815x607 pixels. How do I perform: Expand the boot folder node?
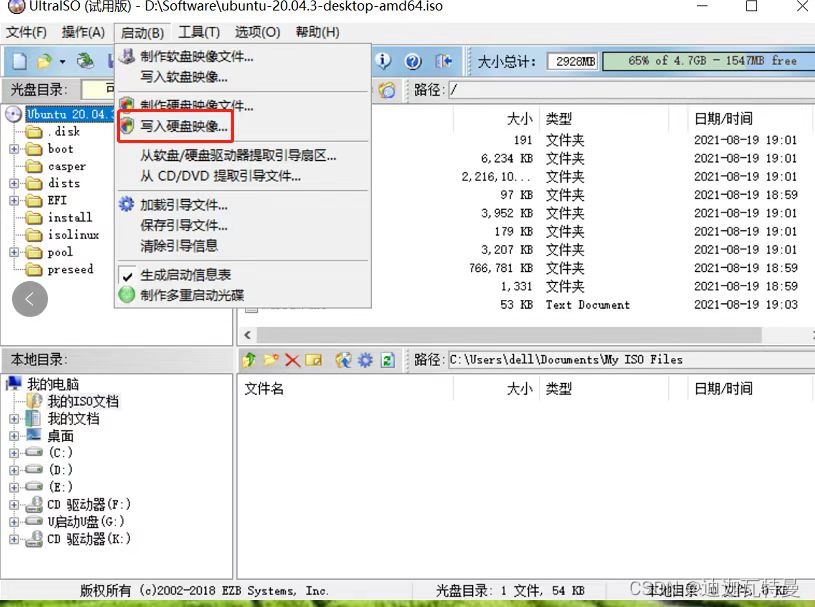tap(14, 149)
